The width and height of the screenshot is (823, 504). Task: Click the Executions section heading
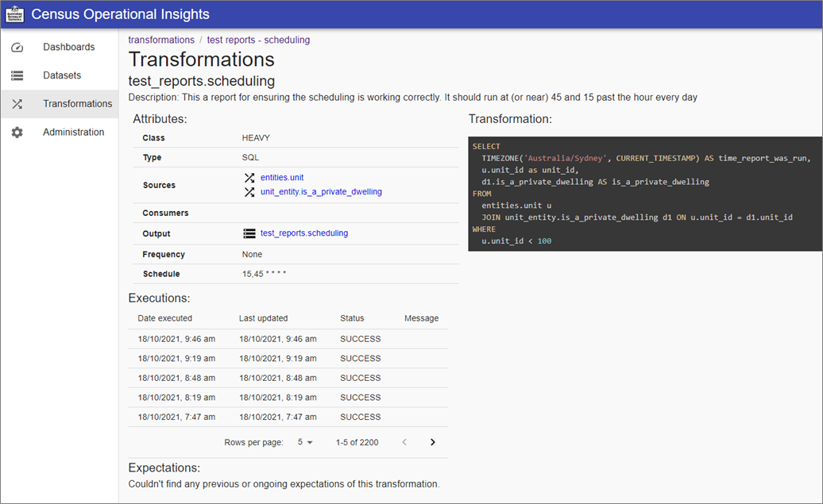click(x=159, y=298)
